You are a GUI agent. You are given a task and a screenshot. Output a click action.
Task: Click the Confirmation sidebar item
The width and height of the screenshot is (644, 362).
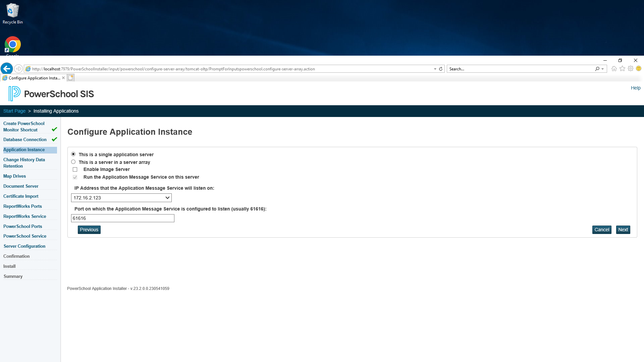click(x=16, y=256)
